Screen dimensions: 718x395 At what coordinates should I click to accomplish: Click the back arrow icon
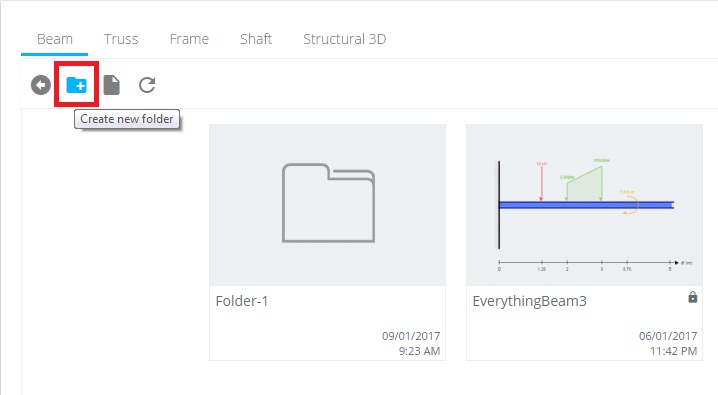click(41, 85)
